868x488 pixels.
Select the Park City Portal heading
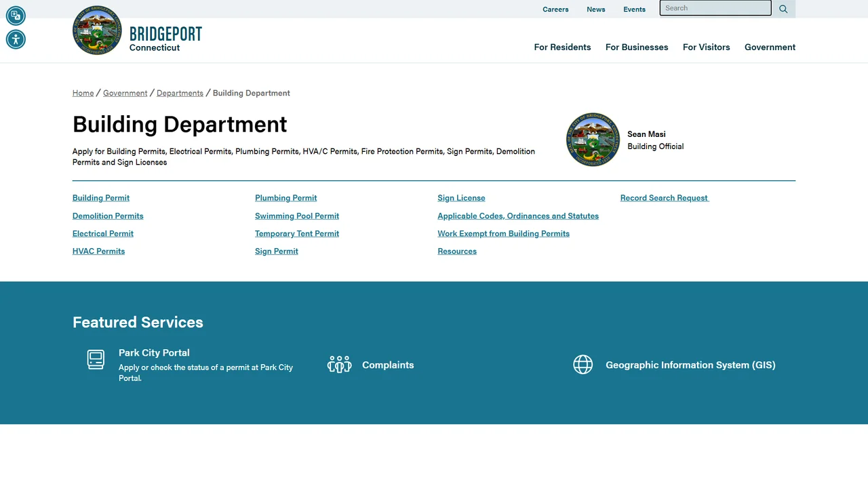154,352
